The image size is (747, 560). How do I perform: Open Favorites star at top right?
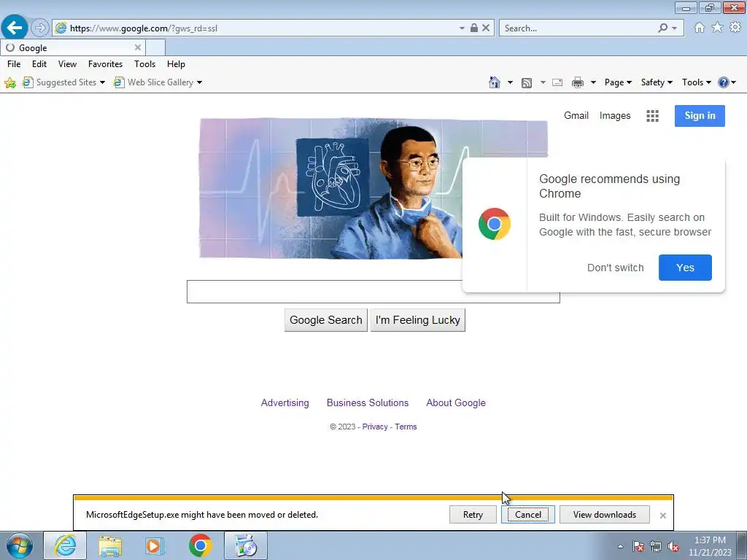pos(718,28)
